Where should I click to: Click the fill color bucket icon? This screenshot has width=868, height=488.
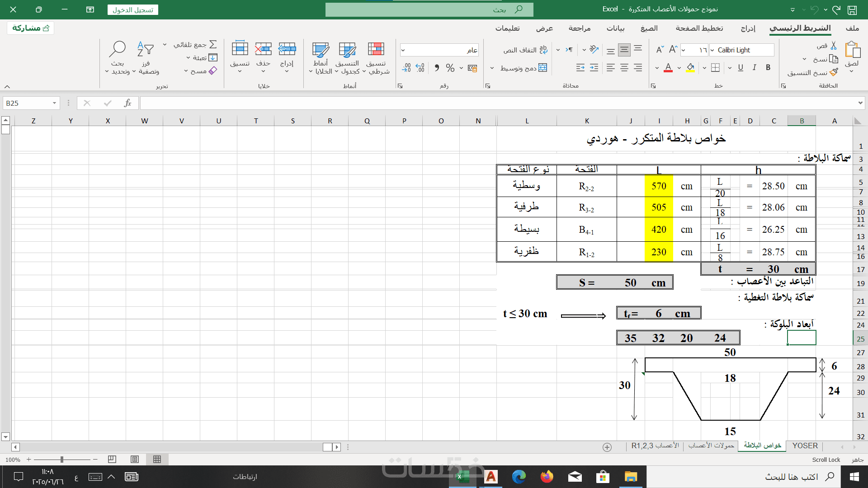coord(690,68)
